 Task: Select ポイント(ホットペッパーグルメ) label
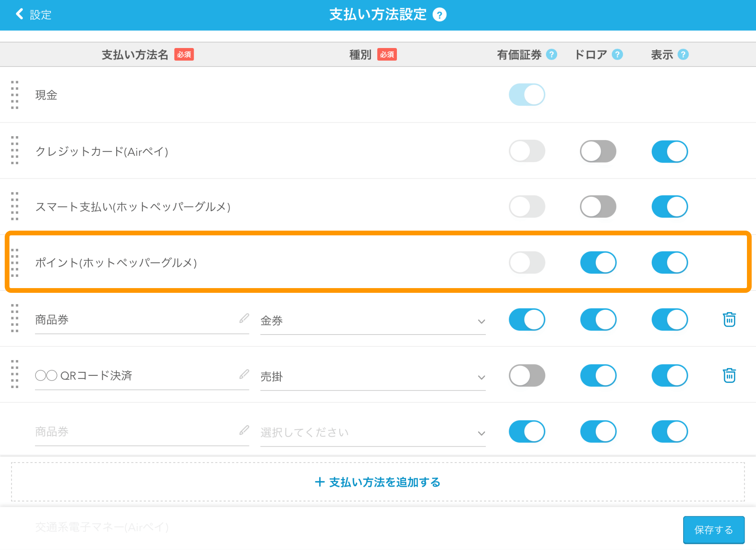(116, 263)
